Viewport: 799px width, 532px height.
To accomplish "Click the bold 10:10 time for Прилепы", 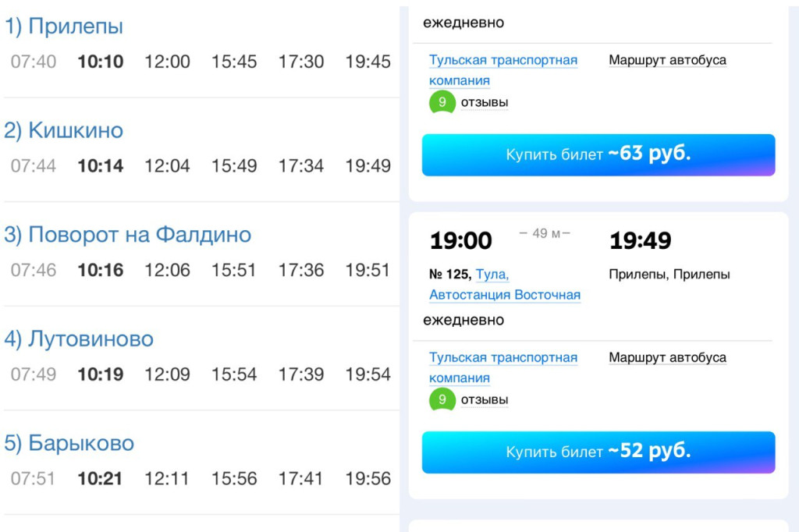I will [101, 62].
